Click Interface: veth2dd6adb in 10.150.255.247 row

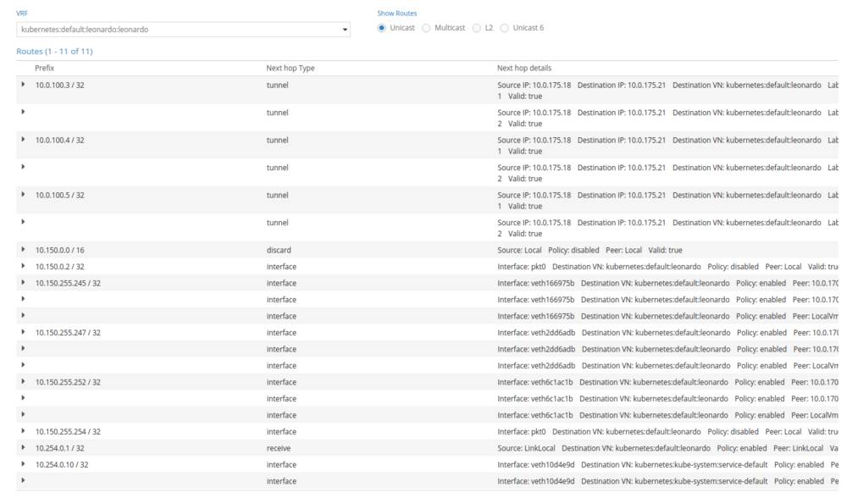(x=536, y=333)
